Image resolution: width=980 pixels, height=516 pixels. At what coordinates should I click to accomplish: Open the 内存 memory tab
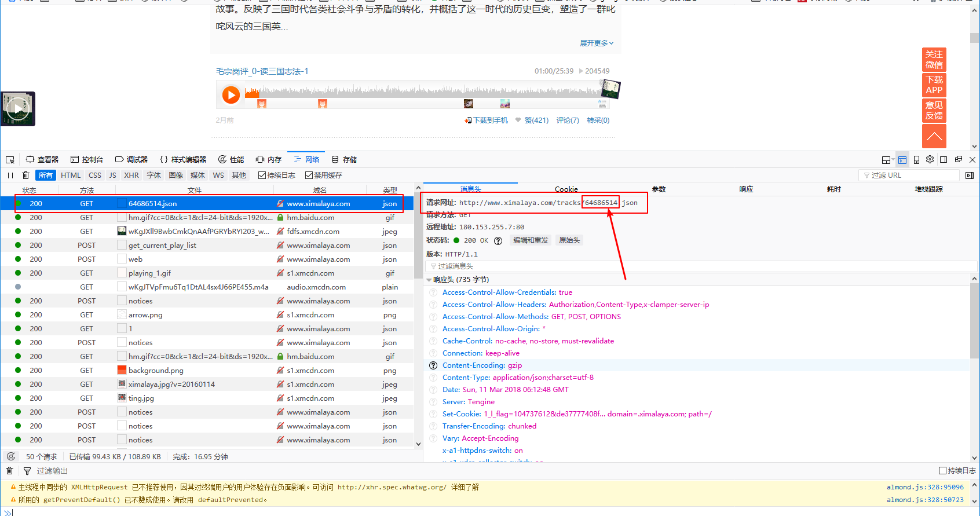pyautogui.click(x=269, y=160)
